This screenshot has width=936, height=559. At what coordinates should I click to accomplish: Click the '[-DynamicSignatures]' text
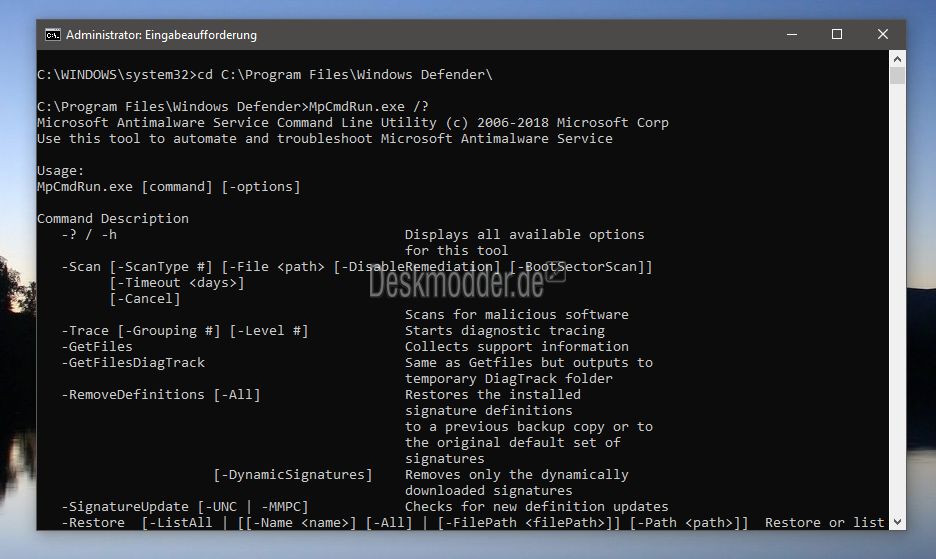[293, 475]
